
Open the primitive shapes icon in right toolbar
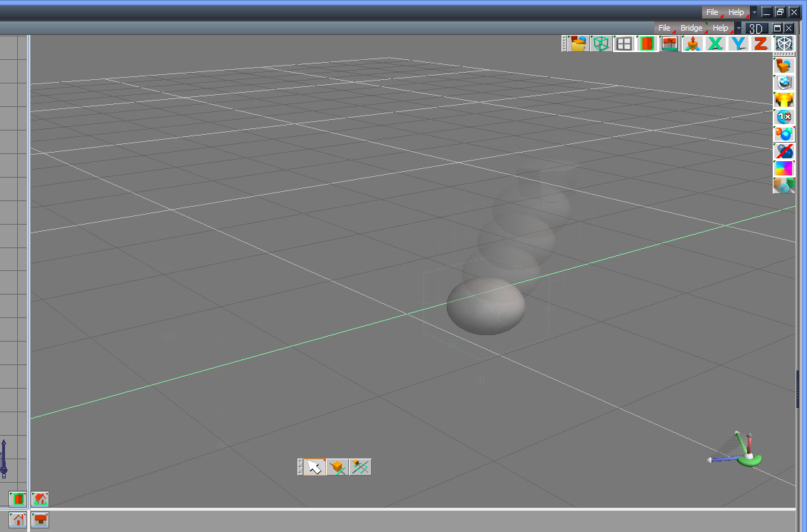point(784,66)
